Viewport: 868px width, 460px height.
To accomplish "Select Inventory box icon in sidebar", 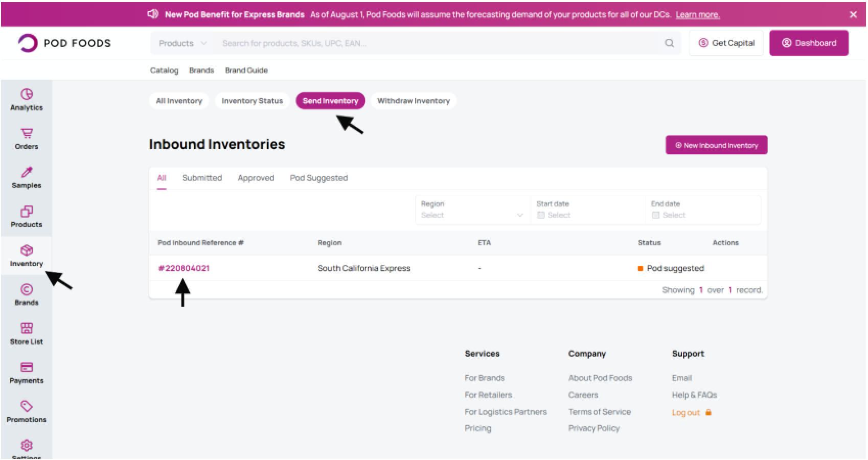I will pyautogui.click(x=27, y=250).
